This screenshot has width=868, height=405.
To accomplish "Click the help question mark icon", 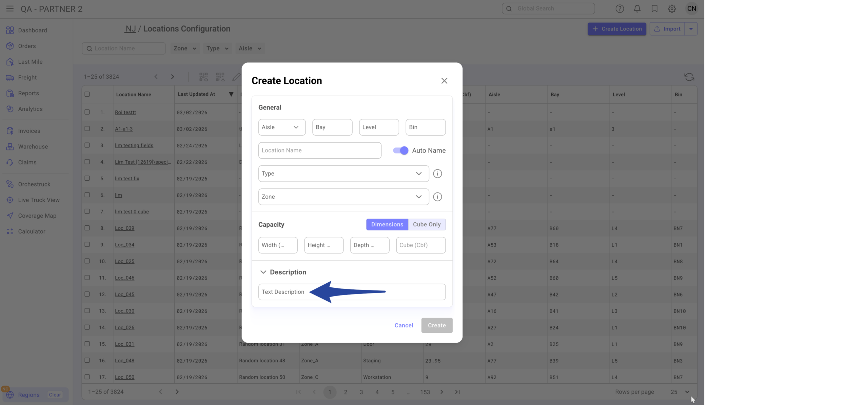I will coord(619,9).
